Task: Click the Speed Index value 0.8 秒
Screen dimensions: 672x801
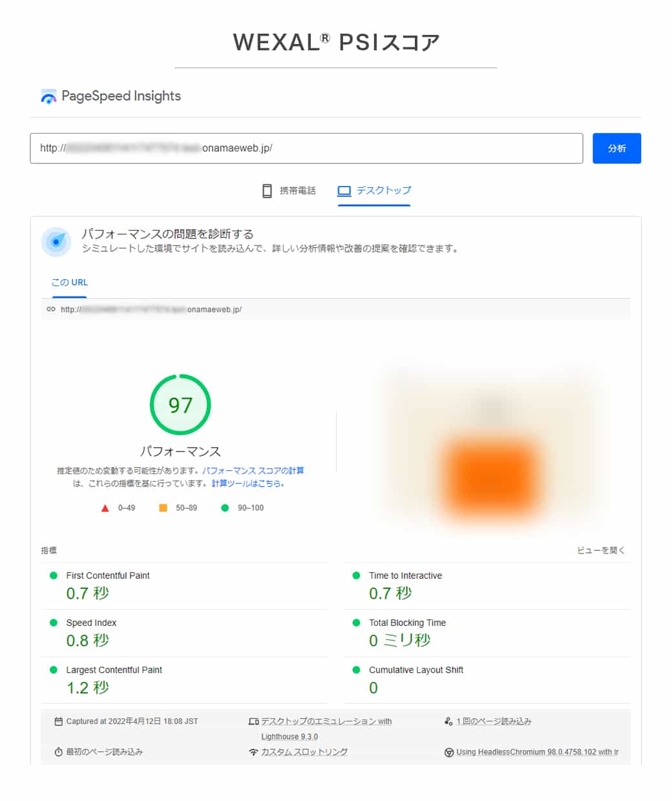Action: click(x=88, y=640)
